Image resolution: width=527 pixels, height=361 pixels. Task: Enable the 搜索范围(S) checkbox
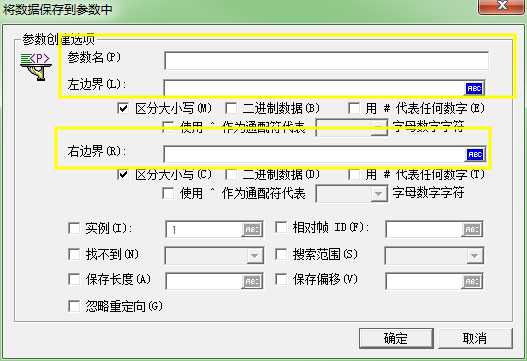(x=281, y=254)
